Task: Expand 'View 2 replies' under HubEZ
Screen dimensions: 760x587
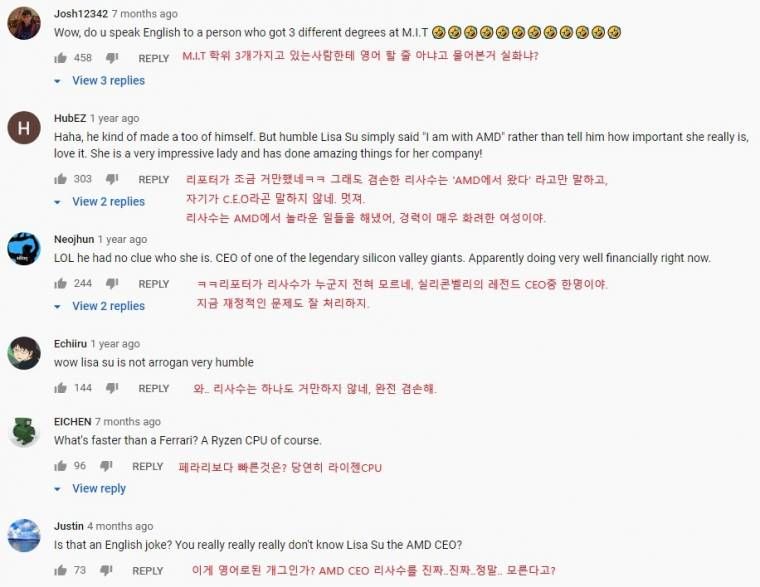Action: (107, 202)
